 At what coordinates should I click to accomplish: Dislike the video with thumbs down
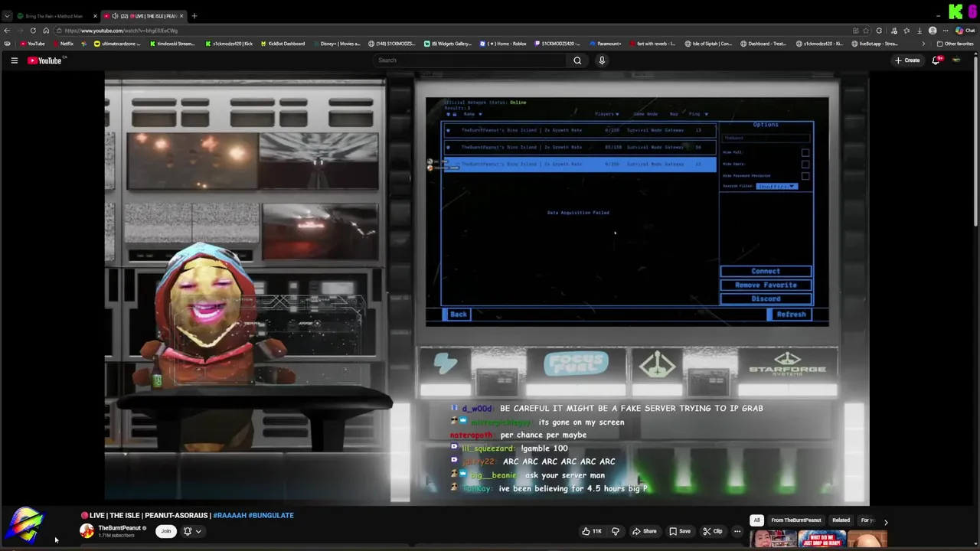coord(616,531)
